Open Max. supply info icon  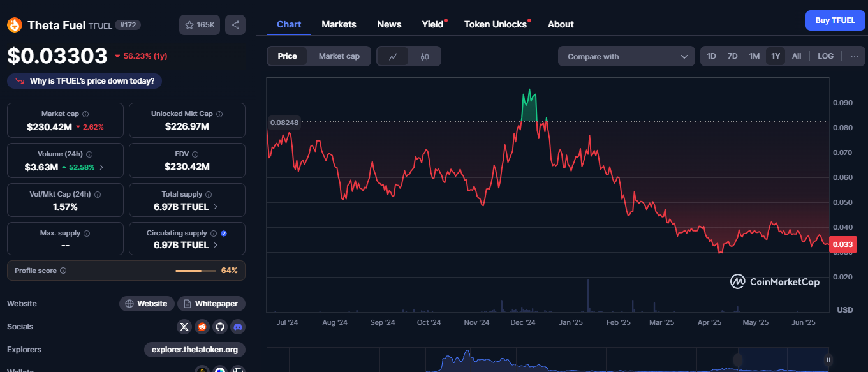click(87, 234)
